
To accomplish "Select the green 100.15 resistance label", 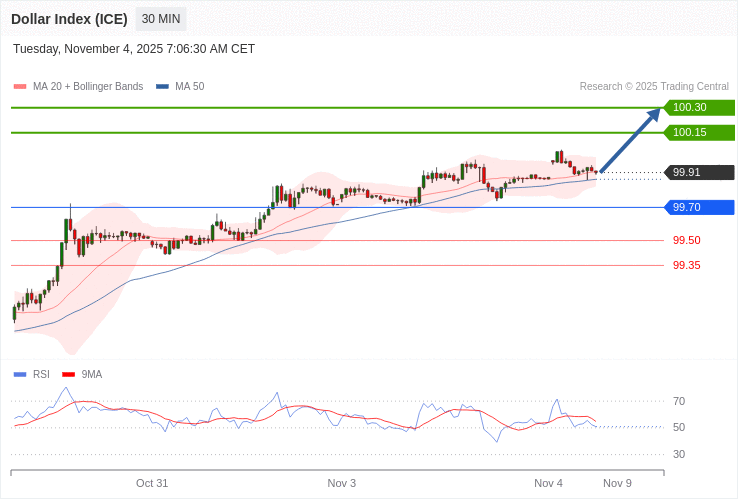I will 699,132.
